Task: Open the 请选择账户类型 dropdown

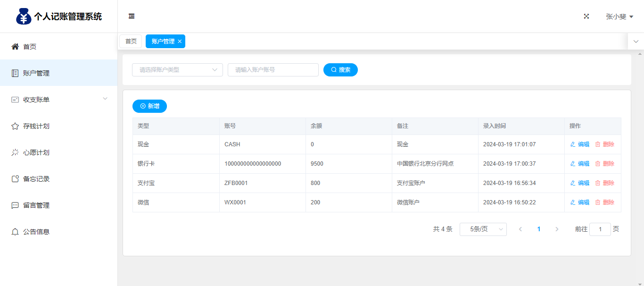Action: coord(177,70)
